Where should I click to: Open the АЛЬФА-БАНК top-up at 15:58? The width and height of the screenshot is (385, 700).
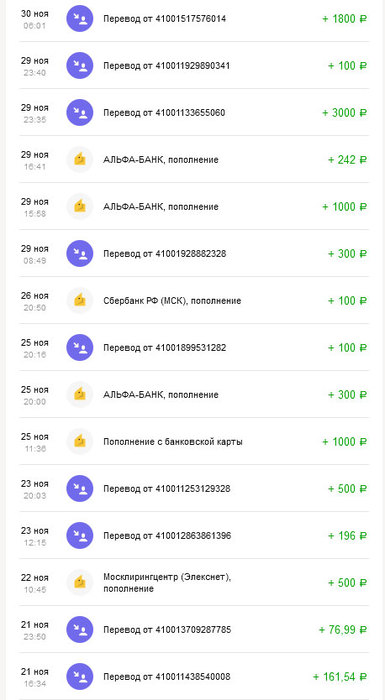(x=194, y=207)
